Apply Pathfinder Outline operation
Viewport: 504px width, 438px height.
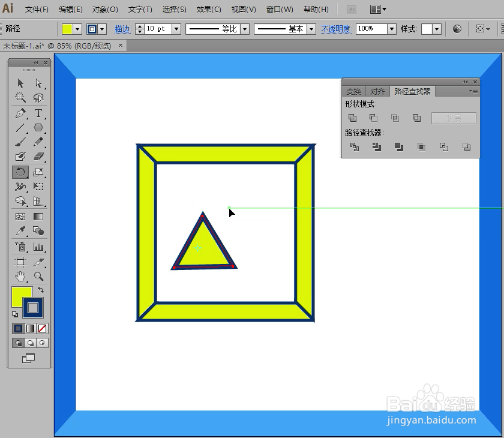[444, 147]
